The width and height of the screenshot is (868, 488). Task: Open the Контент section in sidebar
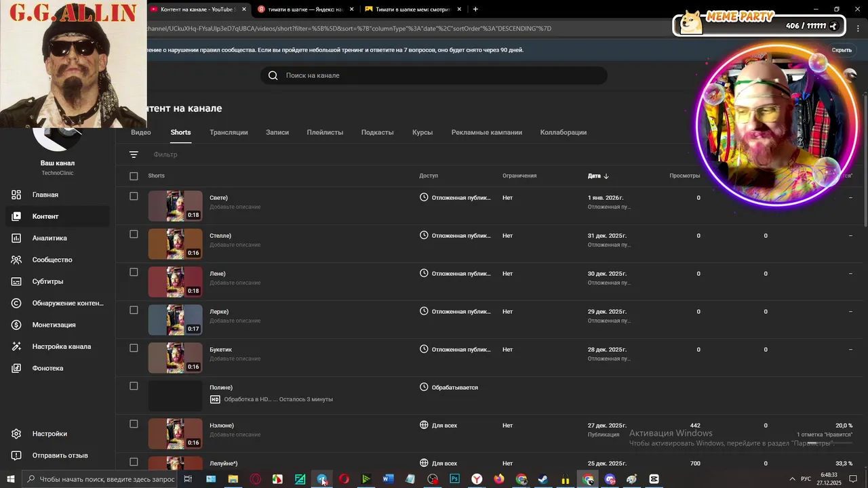[x=57, y=216]
